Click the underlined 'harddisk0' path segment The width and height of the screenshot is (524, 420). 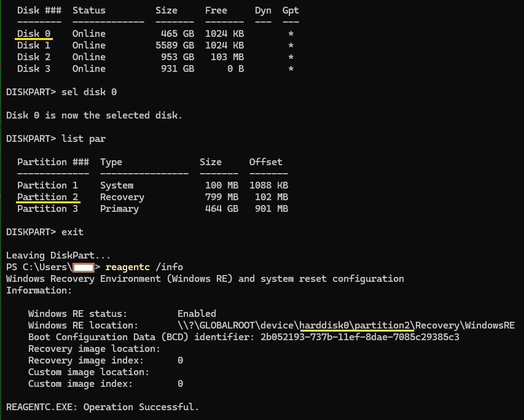click(324, 325)
